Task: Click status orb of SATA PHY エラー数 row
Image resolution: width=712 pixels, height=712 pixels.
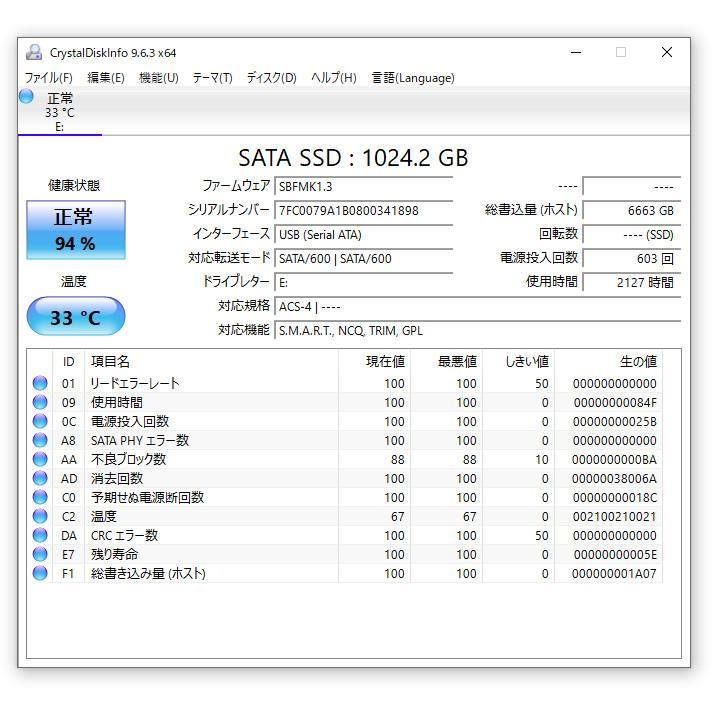Action: click(x=40, y=440)
